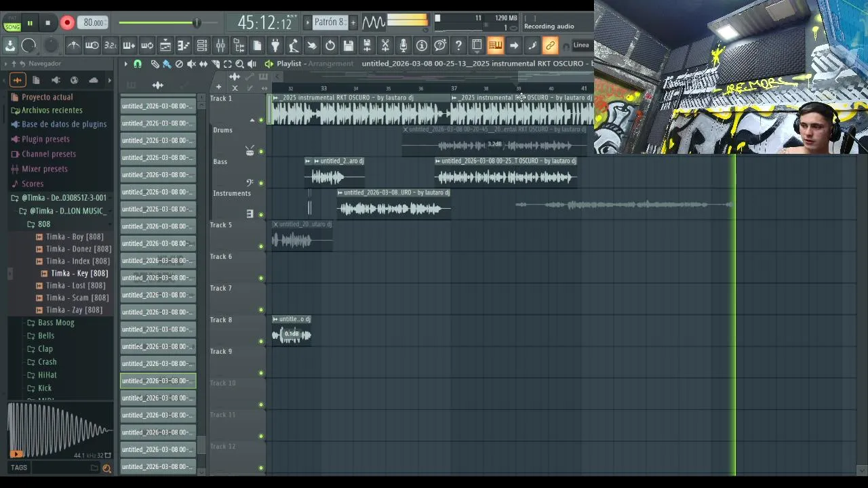Select the delete tool in Playlist toolbar
868x488 pixels.
coord(179,64)
